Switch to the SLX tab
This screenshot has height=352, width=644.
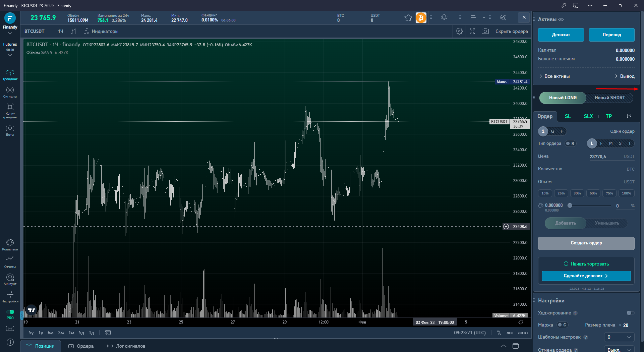pos(588,116)
